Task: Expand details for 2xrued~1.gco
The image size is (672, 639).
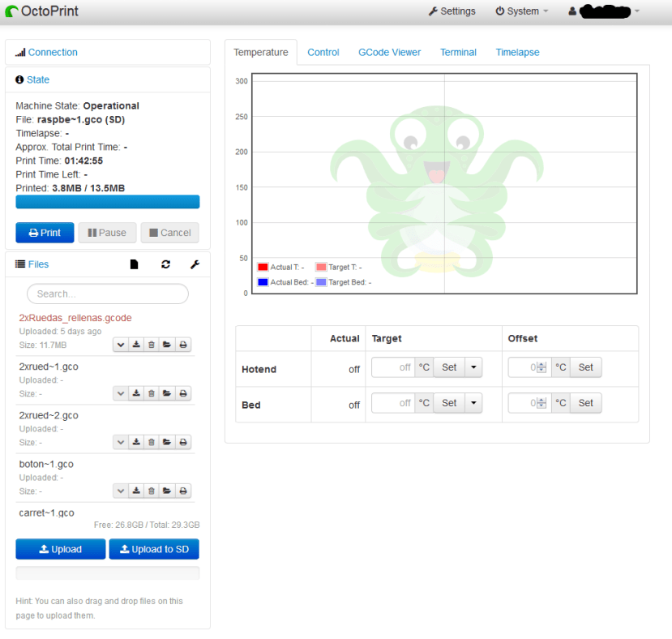Action: (x=121, y=393)
